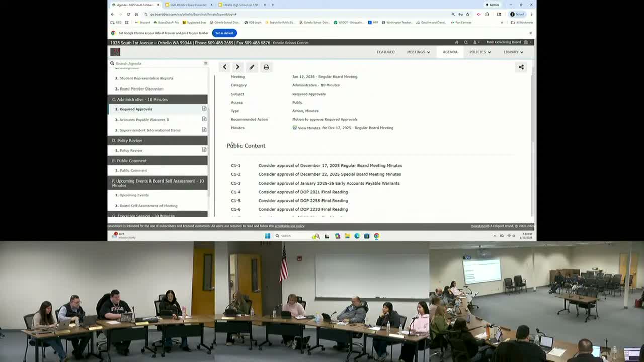Click the Othello district logo image

point(115,52)
